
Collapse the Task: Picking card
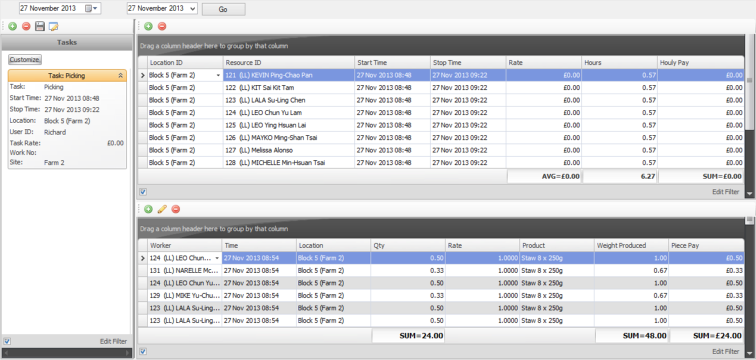pyautogui.click(x=121, y=75)
